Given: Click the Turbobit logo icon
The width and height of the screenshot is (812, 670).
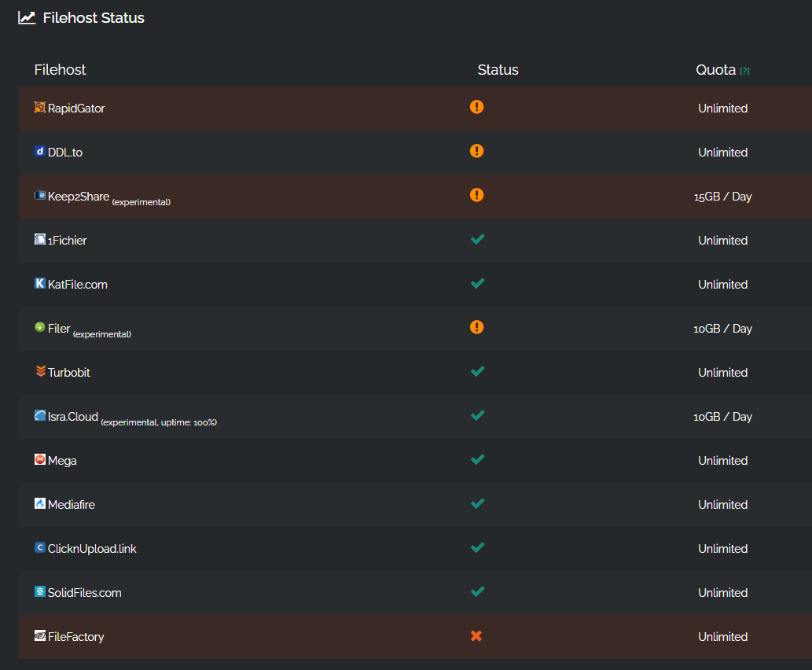Looking at the screenshot, I should coord(40,371).
